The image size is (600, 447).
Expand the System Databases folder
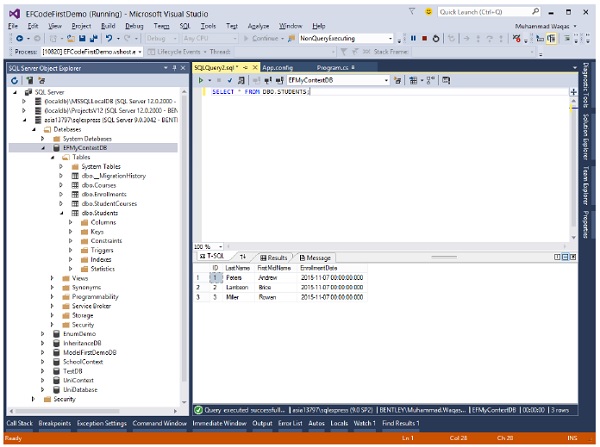[x=42, y=139]
